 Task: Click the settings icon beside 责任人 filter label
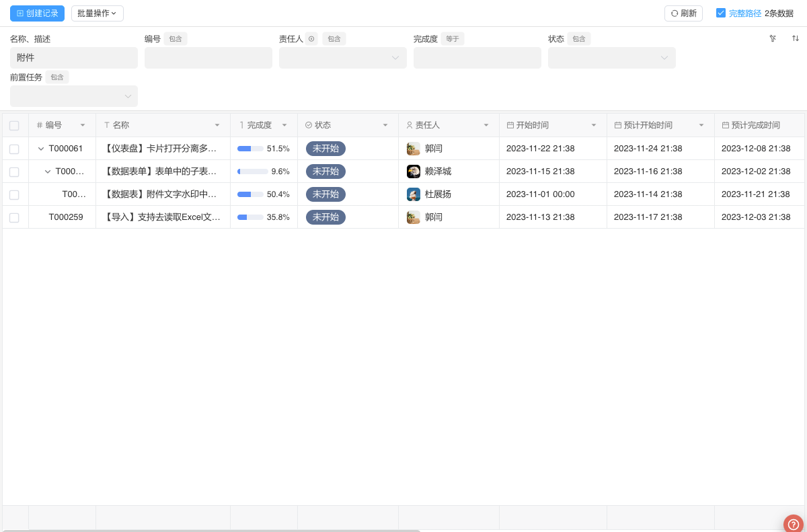(311, 39)
